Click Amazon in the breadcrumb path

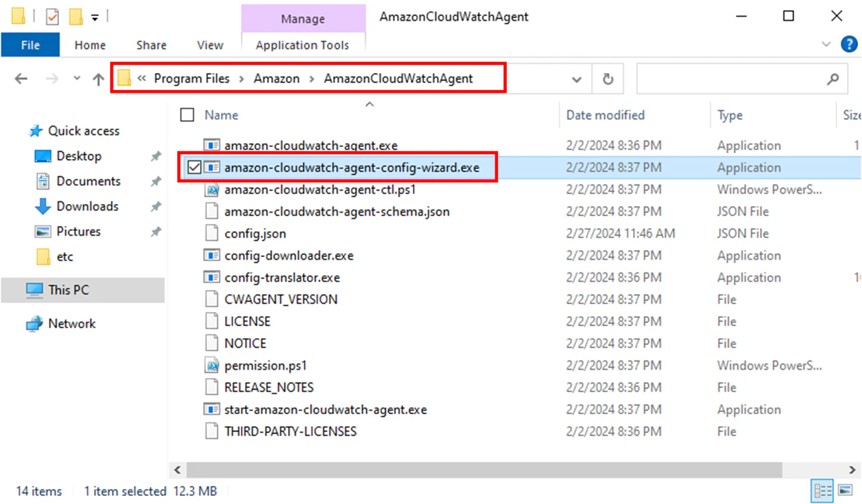277,79
